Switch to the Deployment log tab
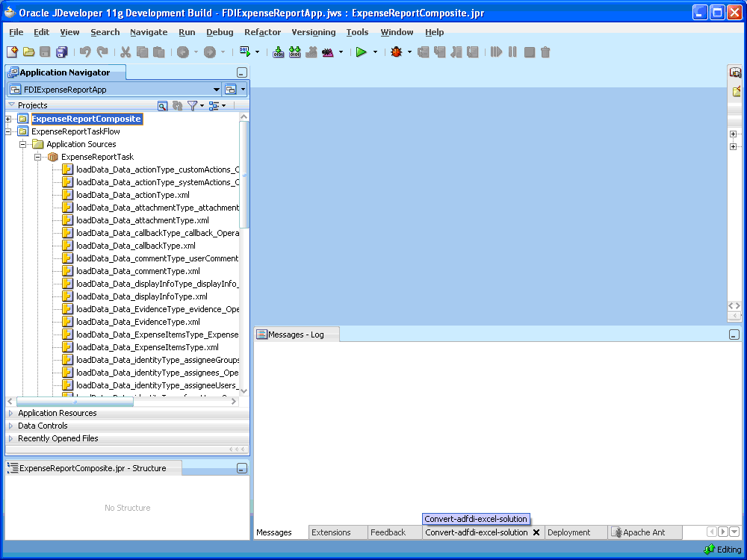The height and width of the screenshot is (560, 747). [568, 532]
